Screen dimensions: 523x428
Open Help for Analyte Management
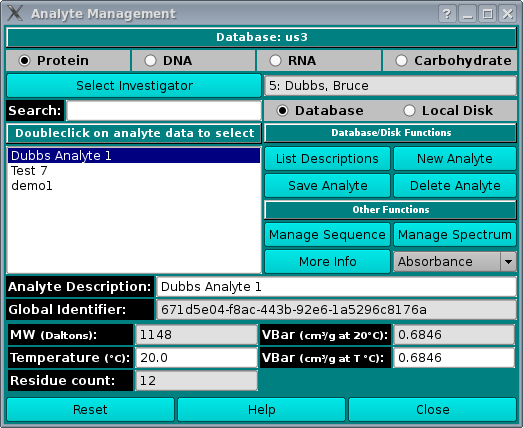tap(262, 410)
